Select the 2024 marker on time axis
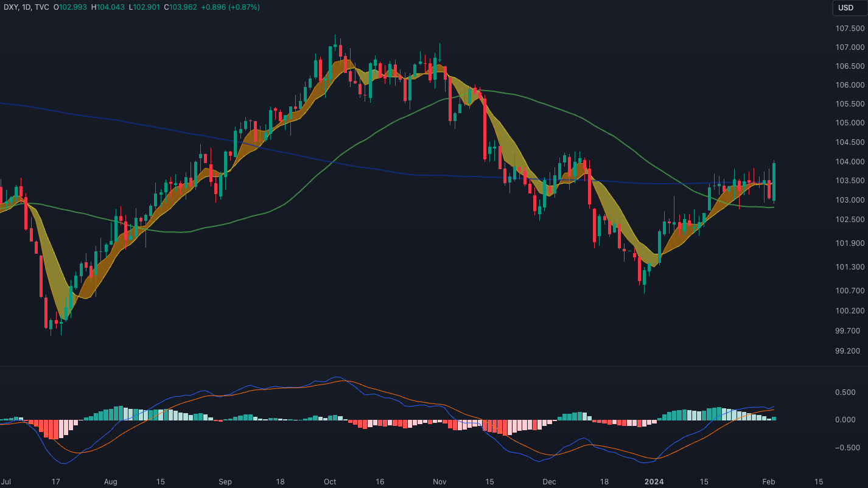Viewport: 868px width, 488px height. (654, 481)
